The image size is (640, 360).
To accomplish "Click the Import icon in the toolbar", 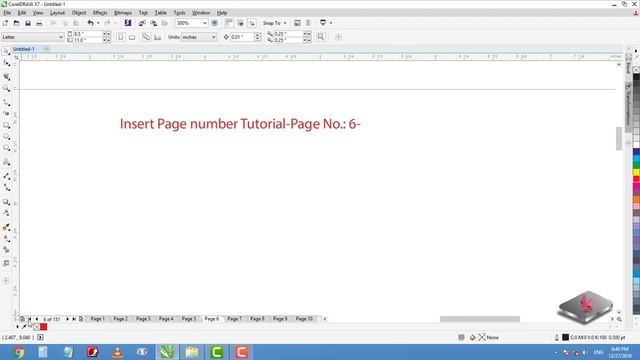I will pyautogui.click(x=142, y=23).
